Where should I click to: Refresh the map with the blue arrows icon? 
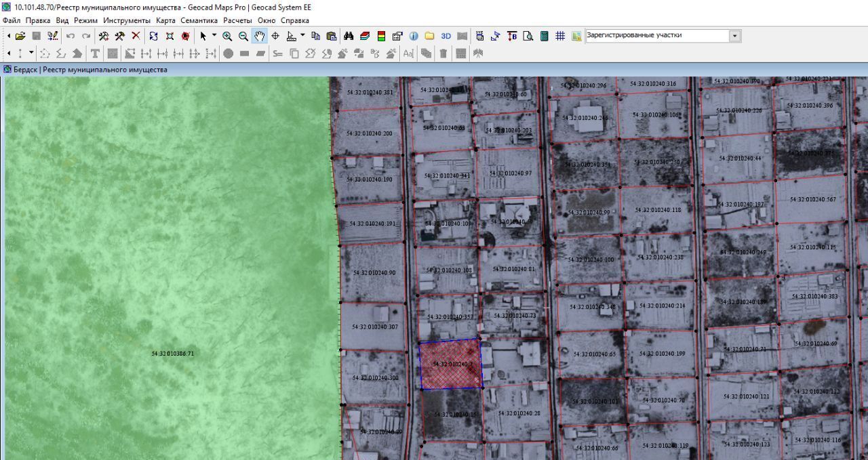(x=153, y=36)
